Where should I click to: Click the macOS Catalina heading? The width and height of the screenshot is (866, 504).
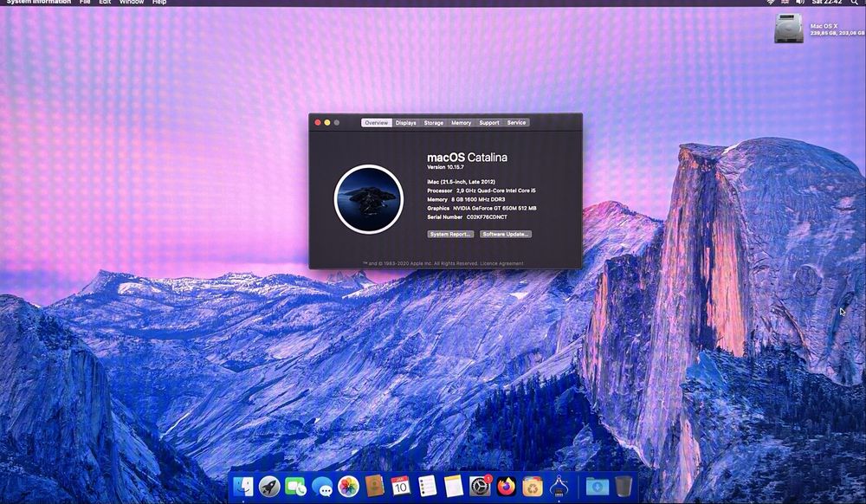tap(467, 158)
